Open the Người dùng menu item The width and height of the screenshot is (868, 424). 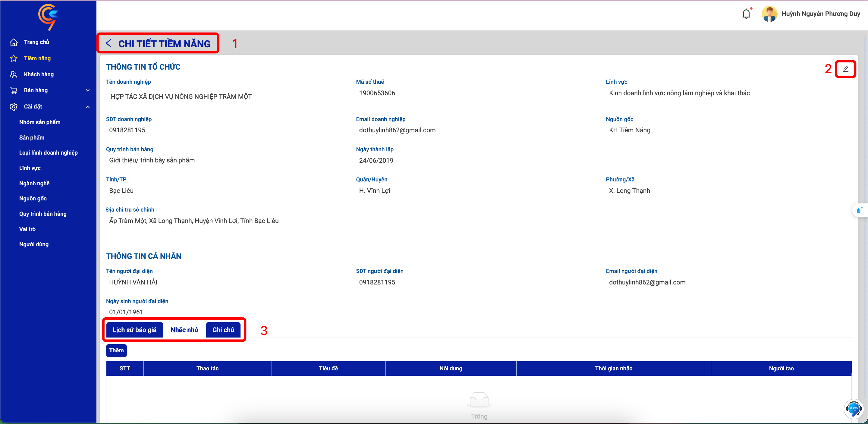pos(34,244)
